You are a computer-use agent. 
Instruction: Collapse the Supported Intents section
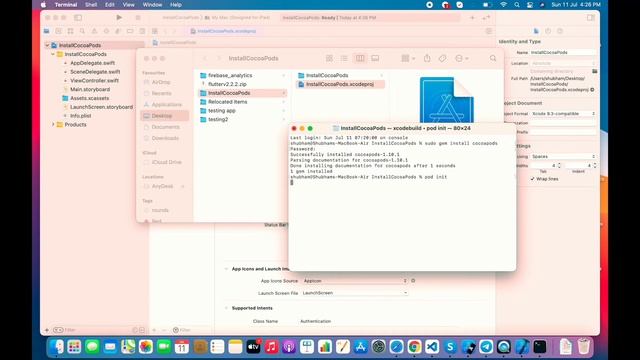pyautogui.click(x=226, y=308)
